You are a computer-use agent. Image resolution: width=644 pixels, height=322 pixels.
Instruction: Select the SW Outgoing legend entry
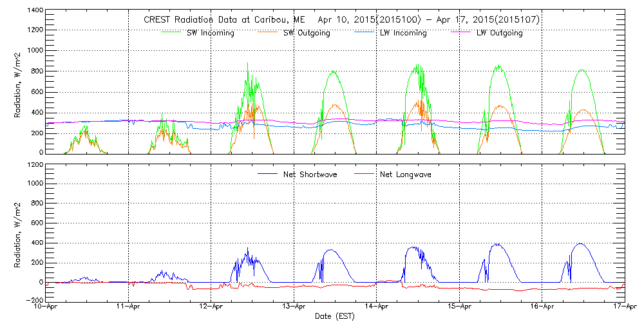307,33
